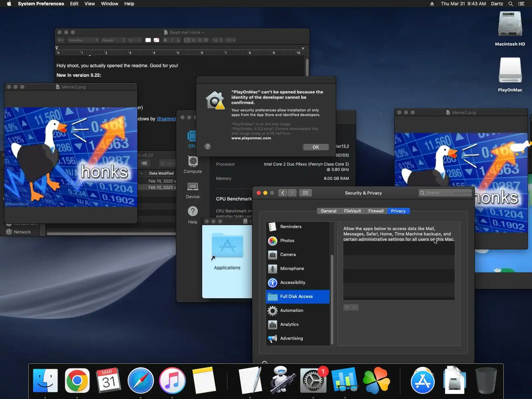Open the Device section in the benchmark sidebar
The width and height of the screenshot is (532, 399).
[193, 191]
